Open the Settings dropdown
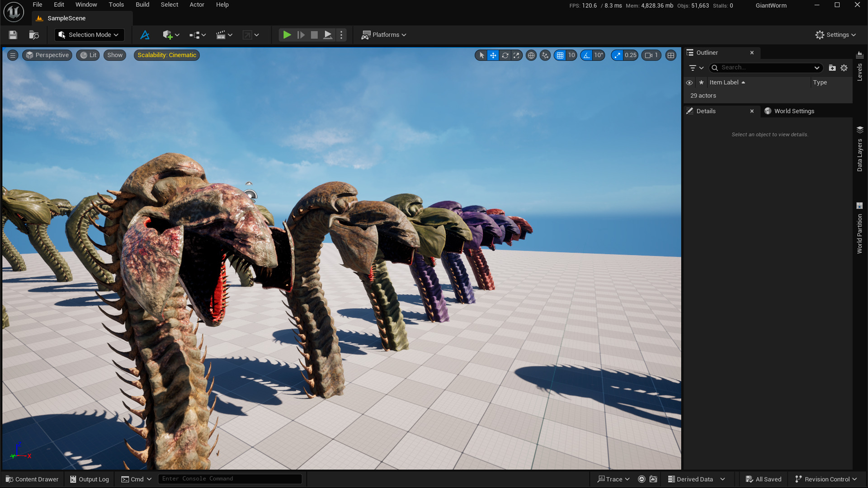Viewport: 868px width, 488px height. [x=836, y=35]
